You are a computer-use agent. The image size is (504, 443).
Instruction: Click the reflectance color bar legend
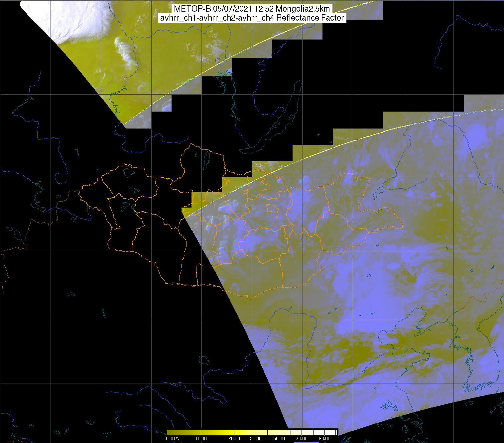tap(252, 432)
